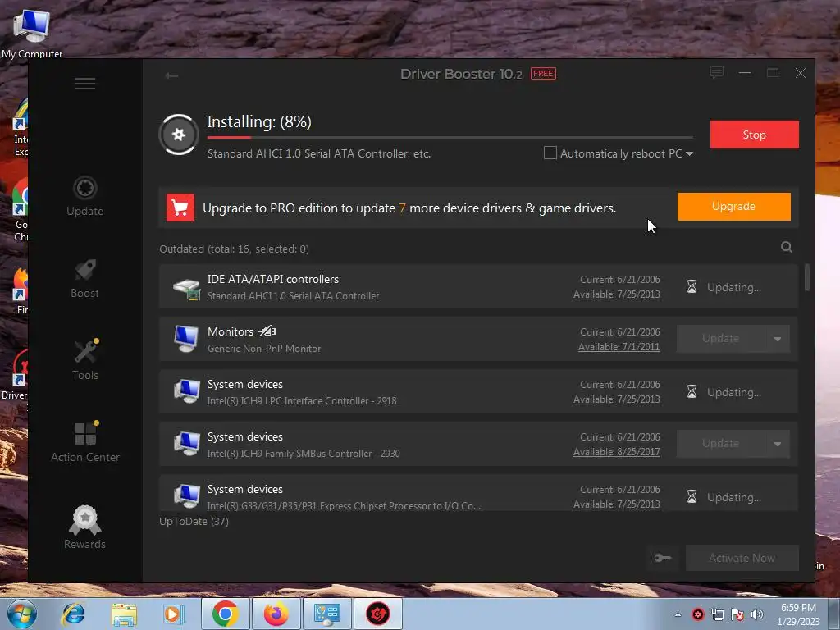Click the FREE edition badge
Image resolution: width=840 pixels, height=630 pixels.
[x=543, y=73]
